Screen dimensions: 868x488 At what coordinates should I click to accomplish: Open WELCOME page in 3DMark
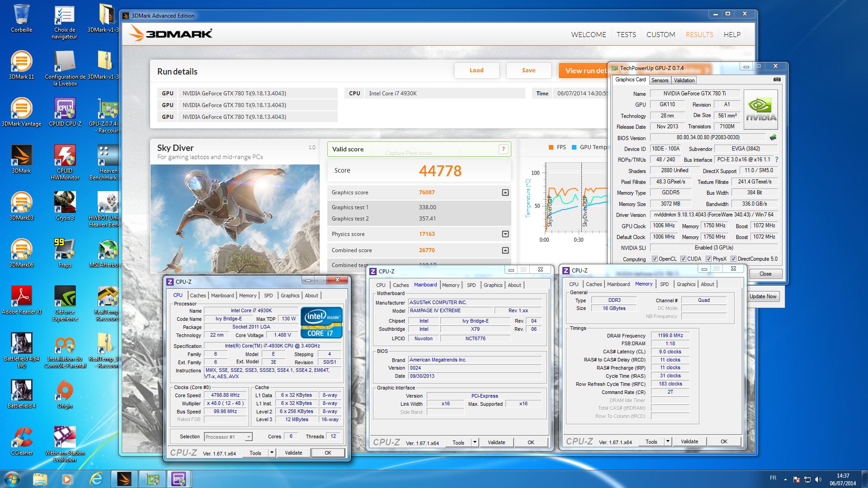(x=588, y=34)
